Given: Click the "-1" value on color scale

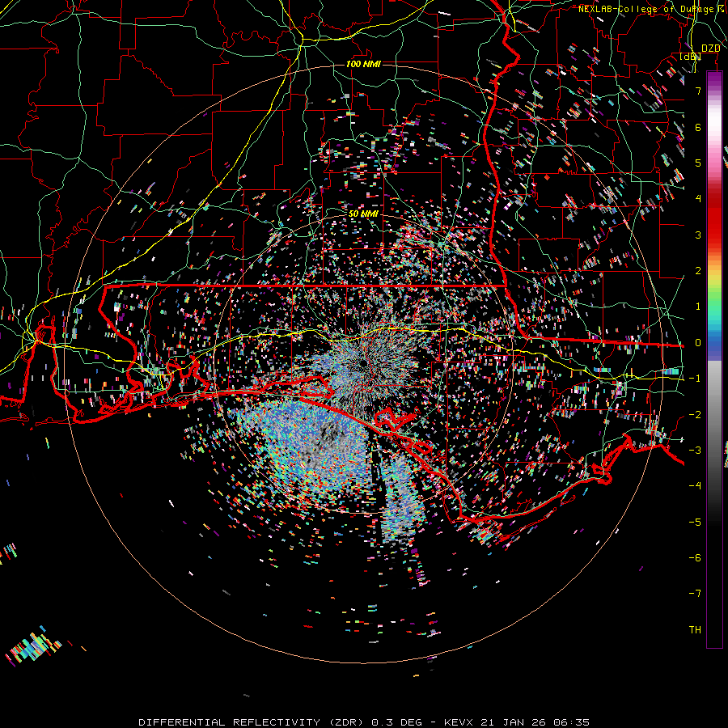Looking at the screenshot, I should click(695, 379).
